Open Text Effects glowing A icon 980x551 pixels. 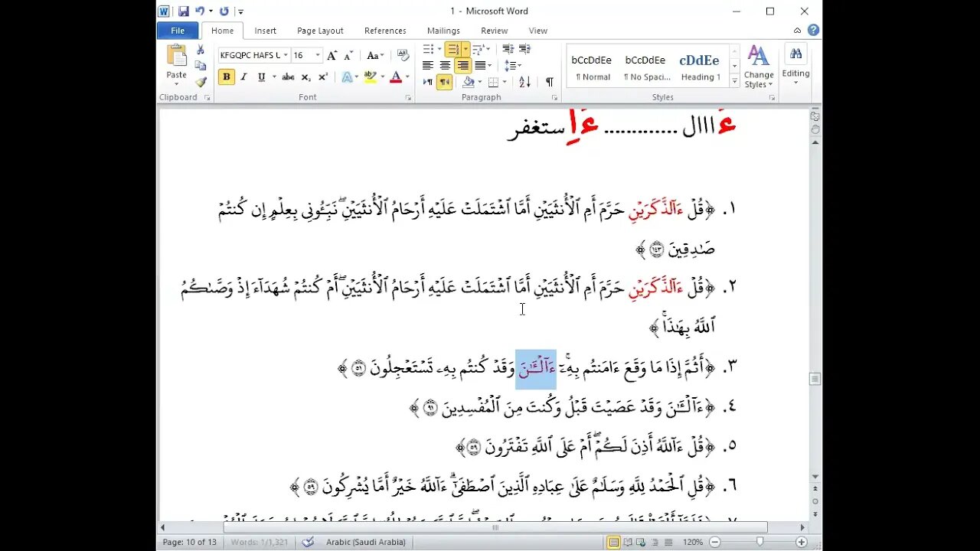click(346, 77)
